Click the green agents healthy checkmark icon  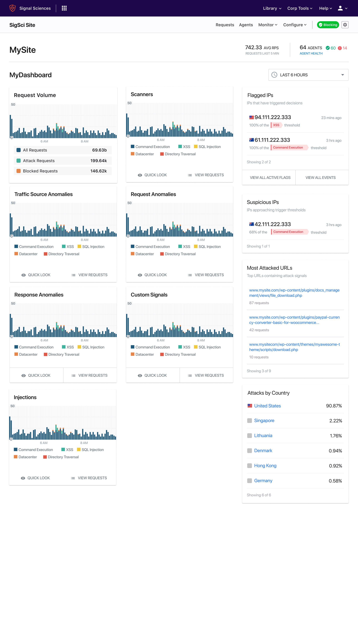tap(328, 48)
